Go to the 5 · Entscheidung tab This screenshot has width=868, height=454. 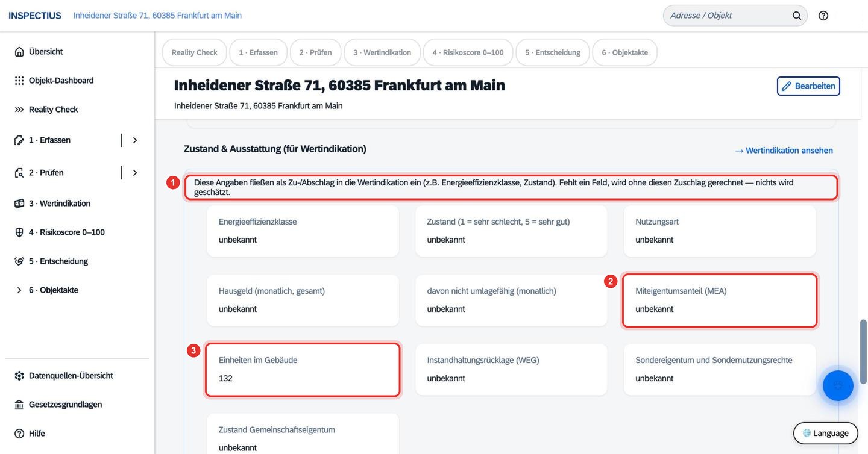pyautogui.click(x=552, y=52)
